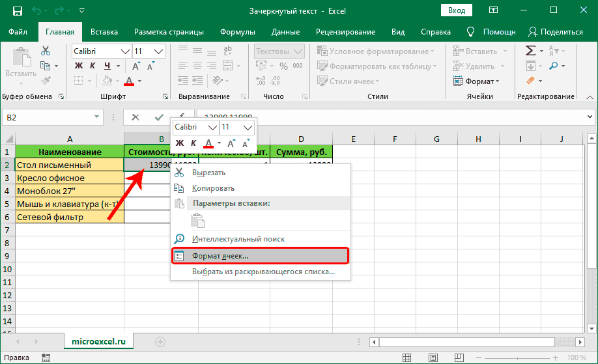Toggle bold (Ж) in the ribbon

pyautogui.click(x=79, y=66)
